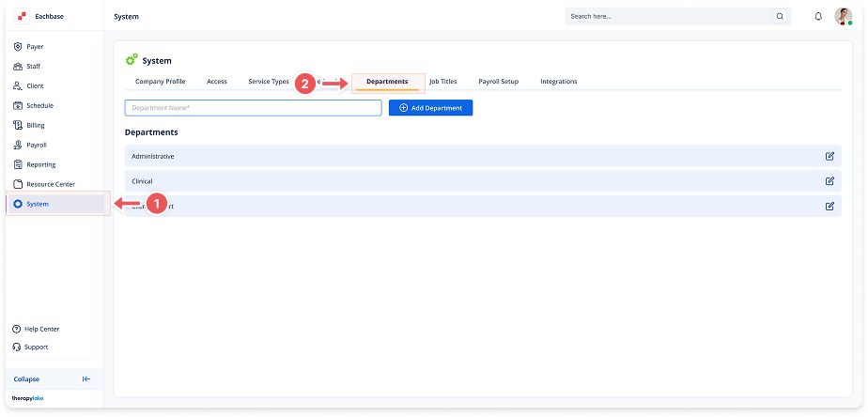Switch to the Job Titles tab
Viewport: 868px width, 417px height.
click(x=442, y=82)
